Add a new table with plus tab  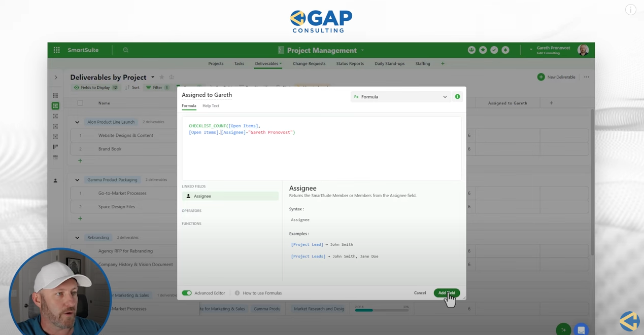443,63
